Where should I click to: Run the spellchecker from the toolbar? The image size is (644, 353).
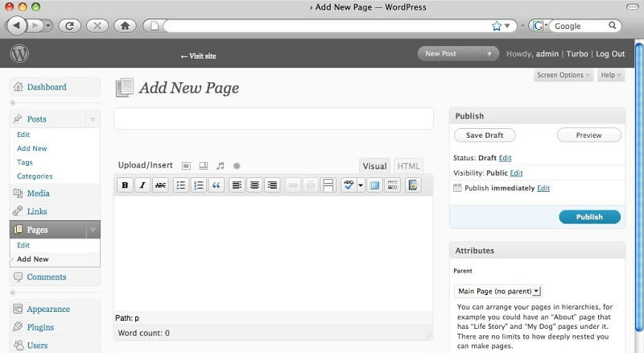tap(349, 185)
